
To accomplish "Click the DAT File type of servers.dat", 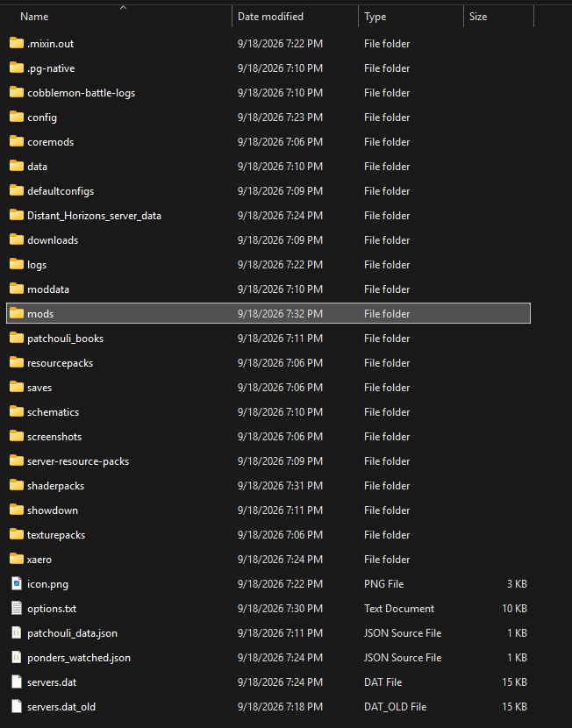I will pos(383,682).
